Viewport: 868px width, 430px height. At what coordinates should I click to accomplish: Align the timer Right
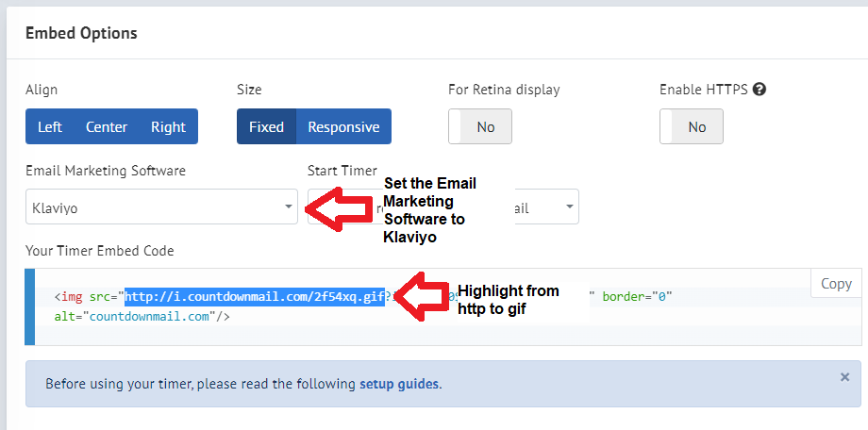click(x=168, y=126)
